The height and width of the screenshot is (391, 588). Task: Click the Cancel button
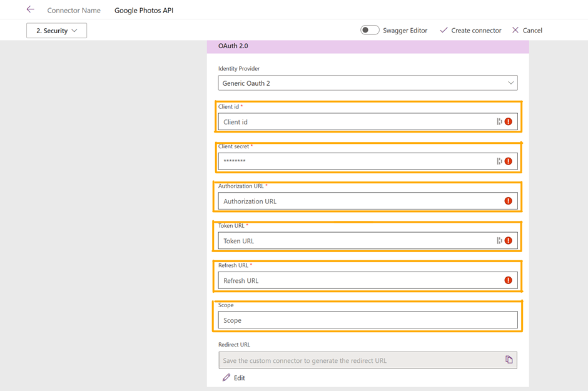pos(527,31)
